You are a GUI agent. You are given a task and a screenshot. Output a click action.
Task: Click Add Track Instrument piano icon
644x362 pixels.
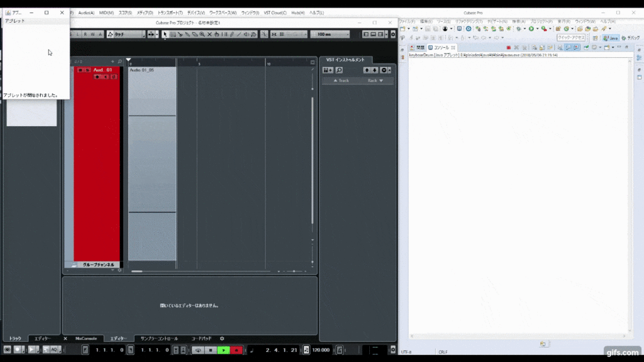pyautogui.click(x=328, y=70)
